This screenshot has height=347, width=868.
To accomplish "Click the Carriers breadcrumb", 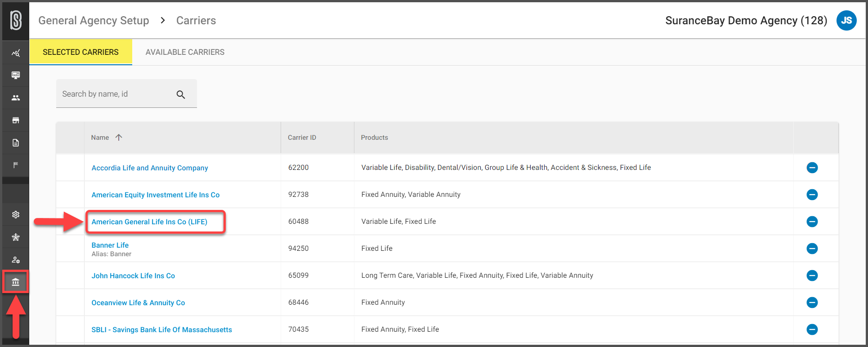I will [196, 21].
